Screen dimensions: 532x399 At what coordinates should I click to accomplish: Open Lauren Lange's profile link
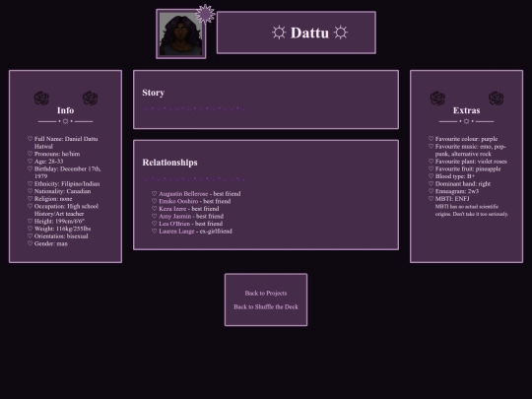pyautogui.click(x=176, y=232)
